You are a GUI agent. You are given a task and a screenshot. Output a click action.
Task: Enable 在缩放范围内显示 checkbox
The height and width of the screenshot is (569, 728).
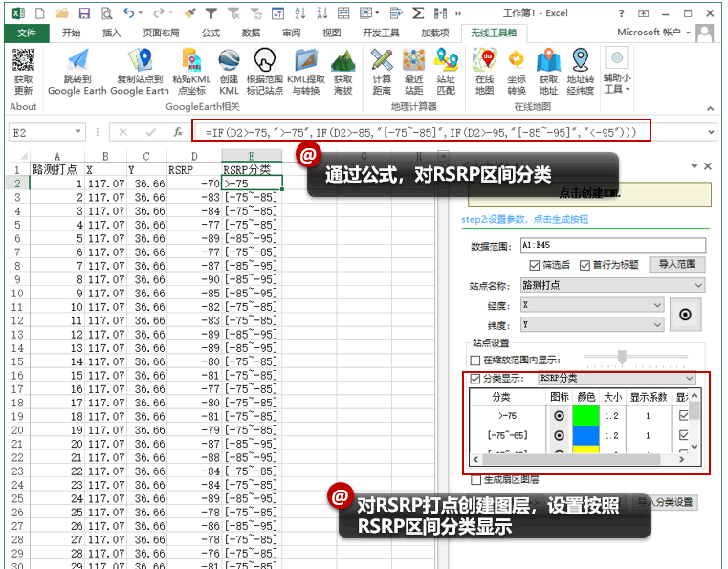coord(474,361)
